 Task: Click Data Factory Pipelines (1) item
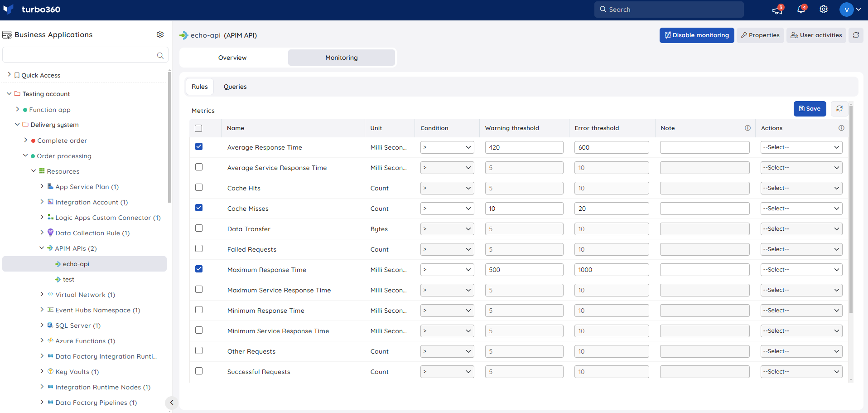pos(96,403)
